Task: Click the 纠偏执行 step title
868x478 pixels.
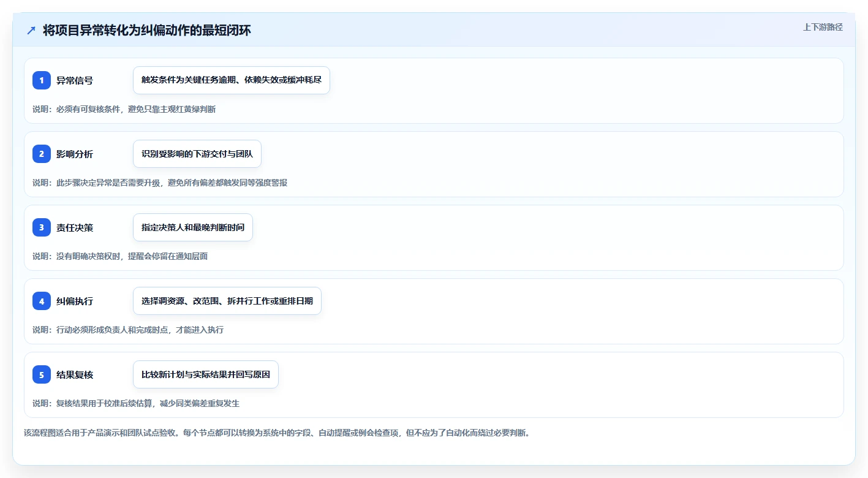Action: [x=75, y=301]
